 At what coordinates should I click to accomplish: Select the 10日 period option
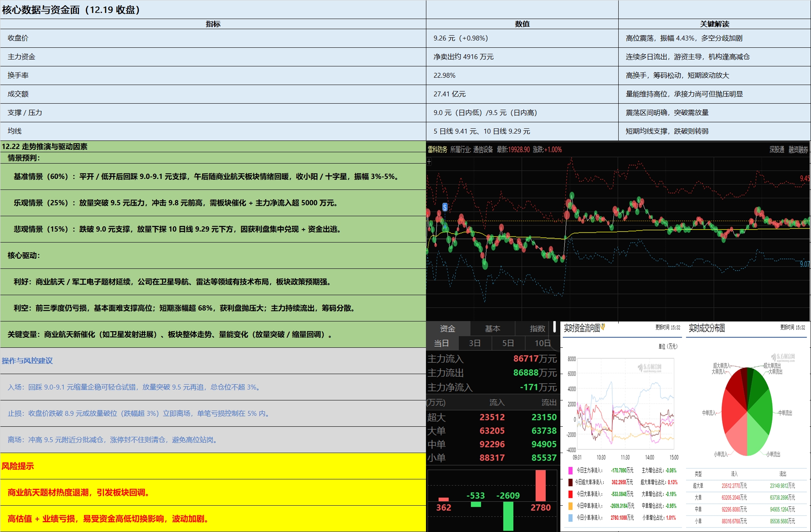[542, 343]
